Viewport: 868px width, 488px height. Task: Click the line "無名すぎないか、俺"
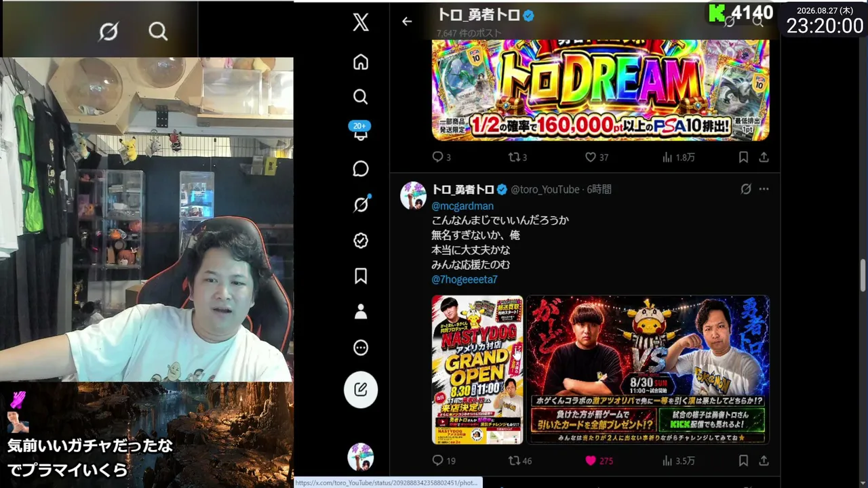click(x=476, y=235)
